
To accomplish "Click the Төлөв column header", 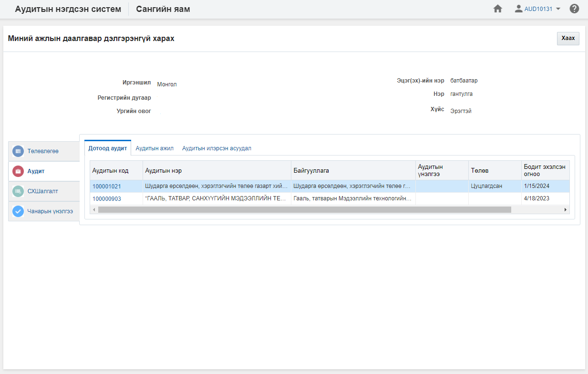I will pyautogui.click(x=495, y=170).
